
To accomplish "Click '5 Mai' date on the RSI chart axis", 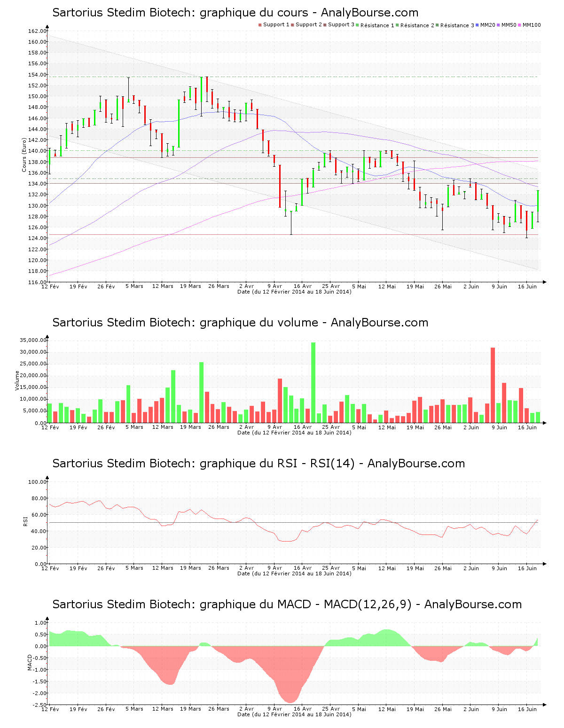I will (x=359, y=568).
